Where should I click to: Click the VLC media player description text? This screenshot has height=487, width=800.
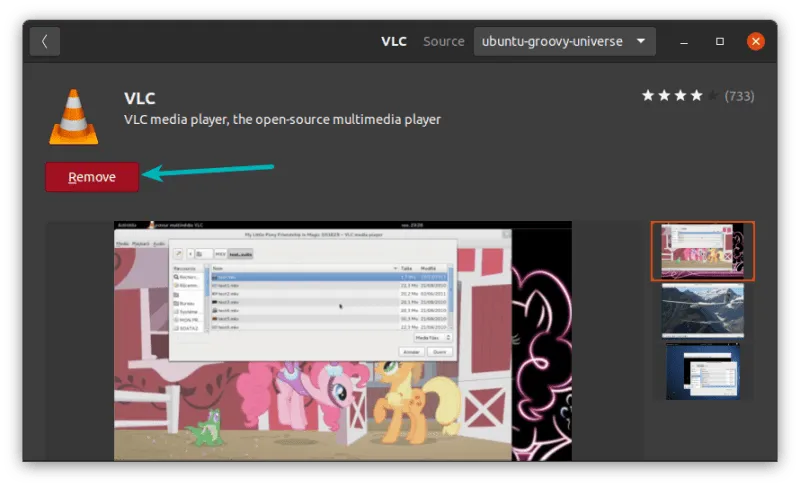coord(282,119)
